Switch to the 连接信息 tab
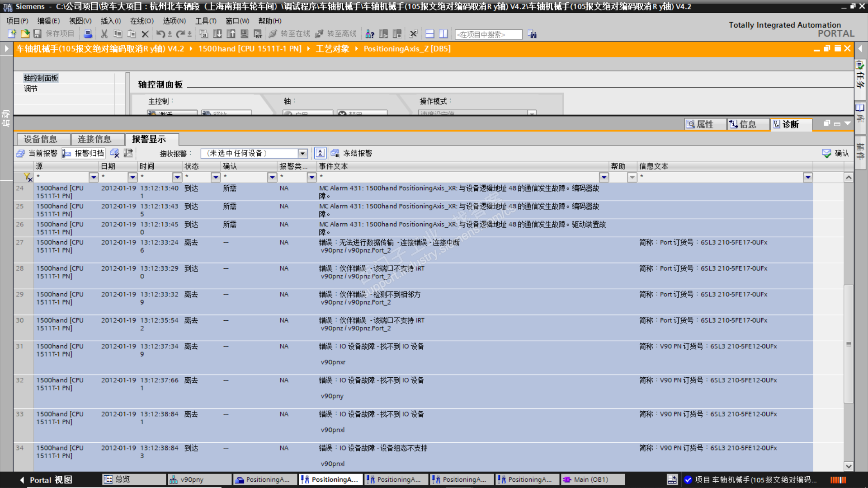The image size is (868, 488). 94,139
